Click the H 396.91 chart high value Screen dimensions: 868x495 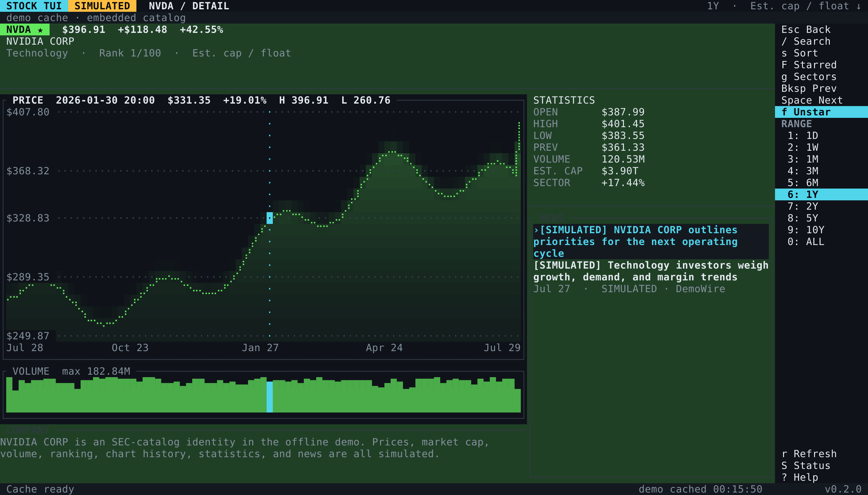[304, 100]
